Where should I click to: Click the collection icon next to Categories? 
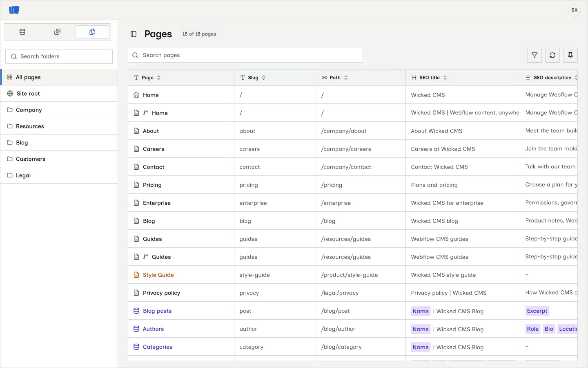[x=136, y=347]
